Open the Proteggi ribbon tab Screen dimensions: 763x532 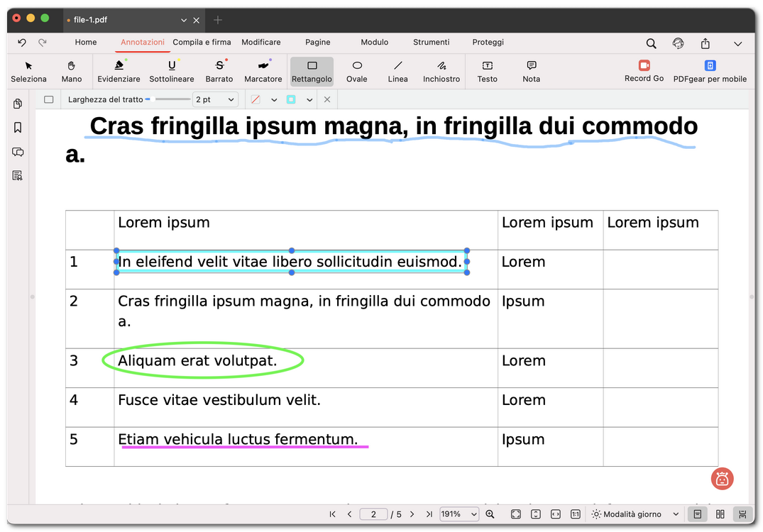(488, 42)
